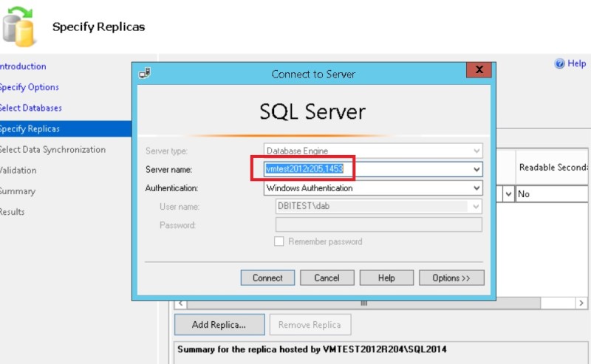The image size is (591, 364).
Task: Close the Connect to Server dialog
Action: [479, 69]
